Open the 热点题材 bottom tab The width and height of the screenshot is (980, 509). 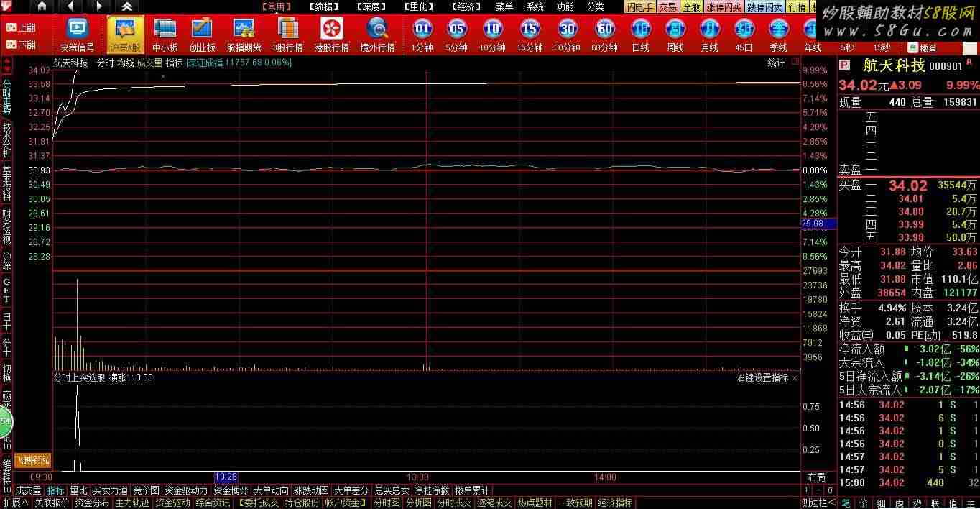pyautogui.click(x=535, y=503)
